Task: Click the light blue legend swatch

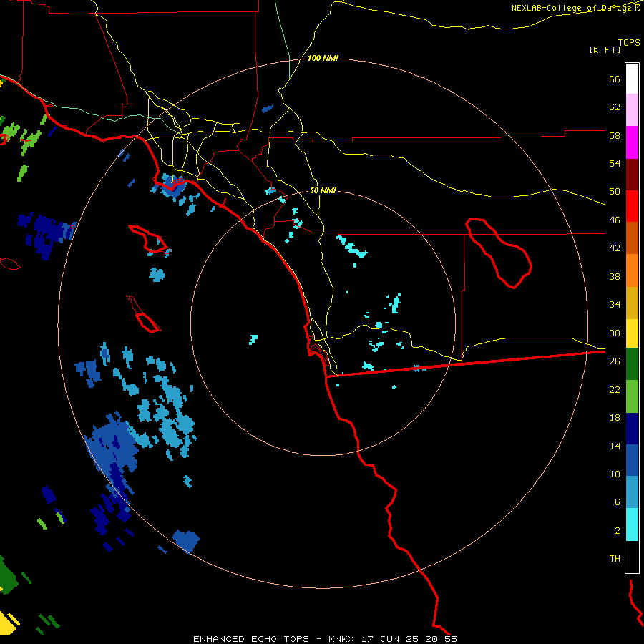Action: click(632, 492)
